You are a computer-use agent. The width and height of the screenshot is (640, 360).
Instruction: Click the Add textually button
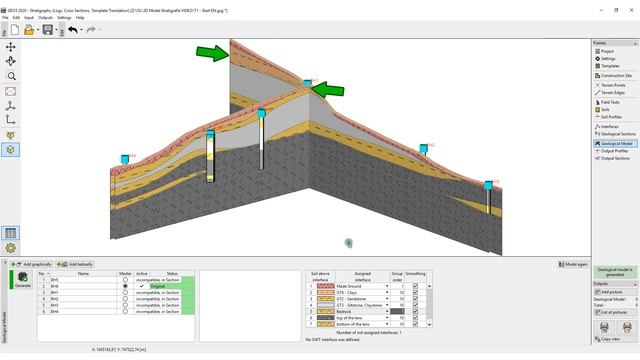[x=75, y=264]
